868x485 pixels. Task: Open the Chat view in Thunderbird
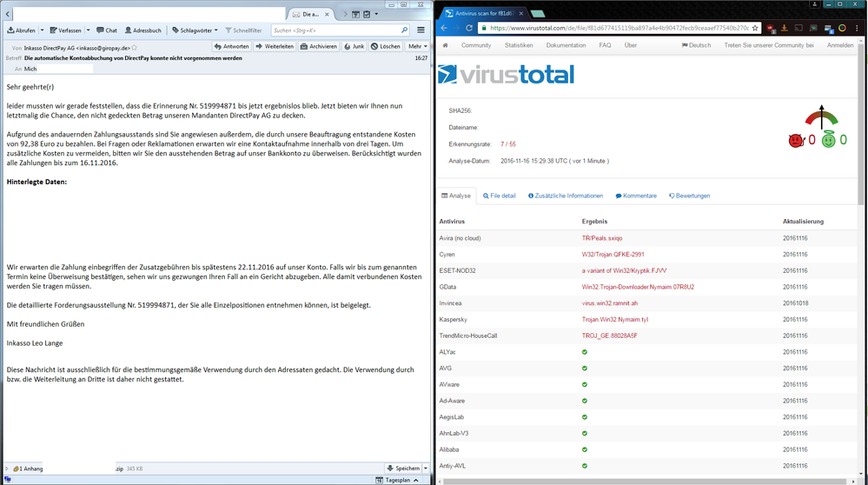[107, 30]
